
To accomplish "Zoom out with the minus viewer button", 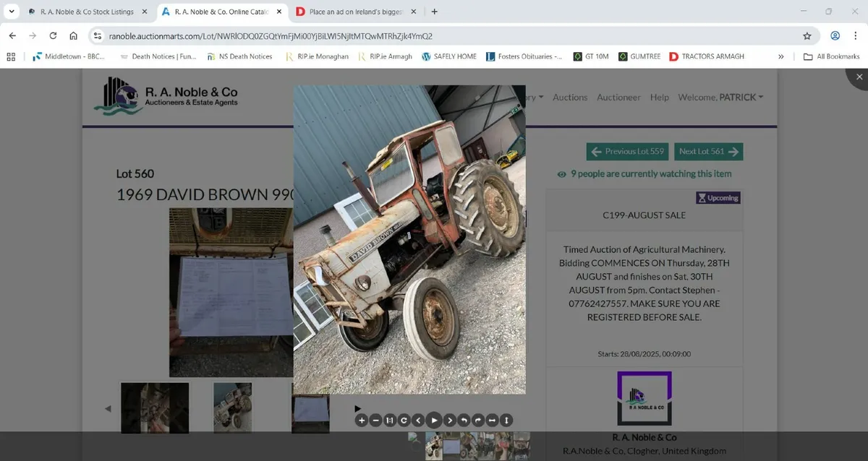I will click(x=375, y=421).
